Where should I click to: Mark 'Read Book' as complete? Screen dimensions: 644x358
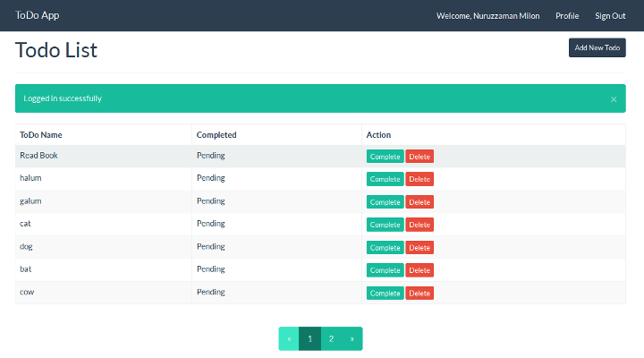click(385, 157)
